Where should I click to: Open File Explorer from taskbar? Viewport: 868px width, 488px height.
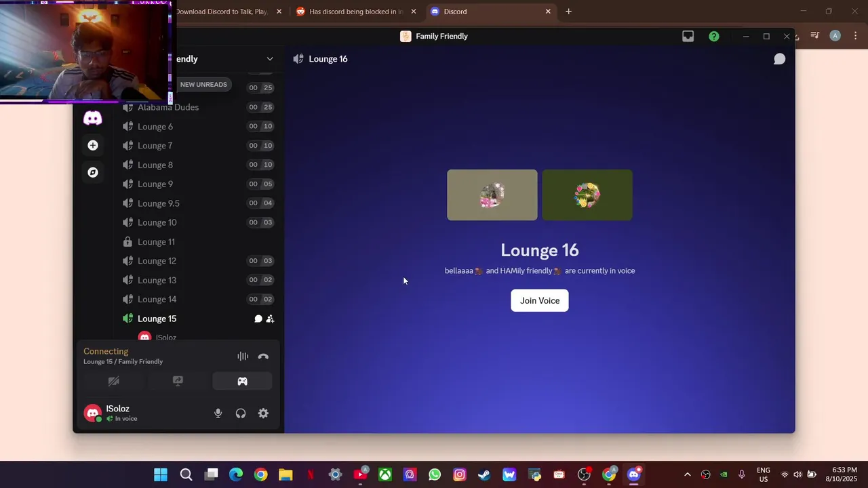click(x=285, y=474)
